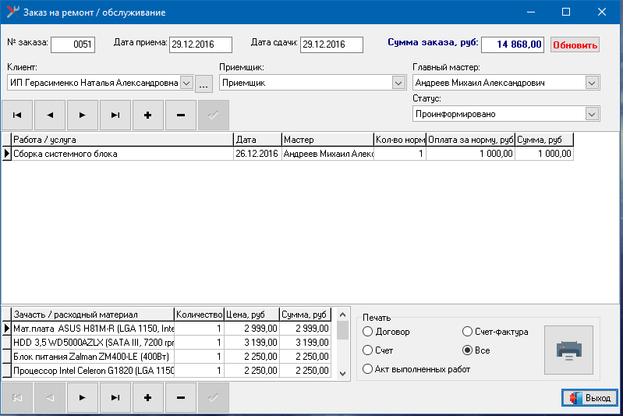The image size is (623, 416).
Task: Add new work record with plus button
Action: [147, 115]
